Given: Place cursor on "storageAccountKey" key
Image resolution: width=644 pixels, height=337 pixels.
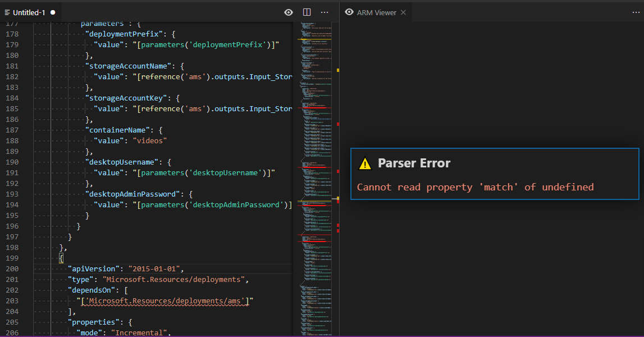Looking at the screenshot, I should pos(126,98).
